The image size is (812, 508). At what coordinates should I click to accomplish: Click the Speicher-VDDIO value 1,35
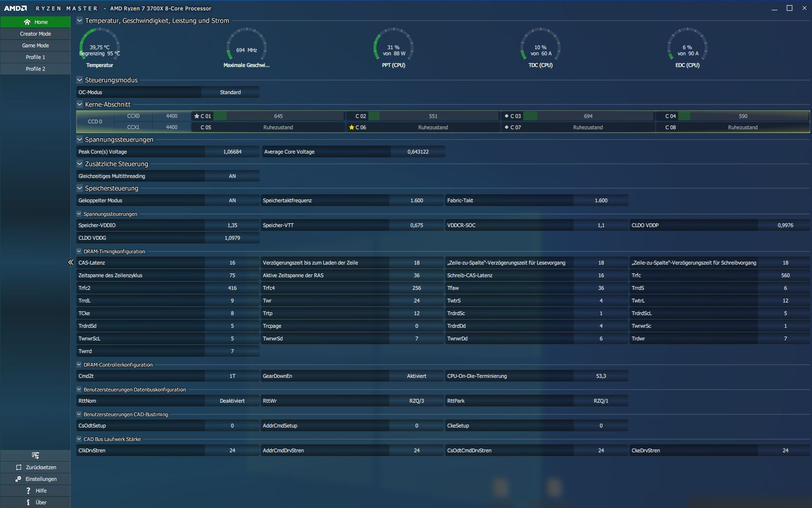[232, 225]
